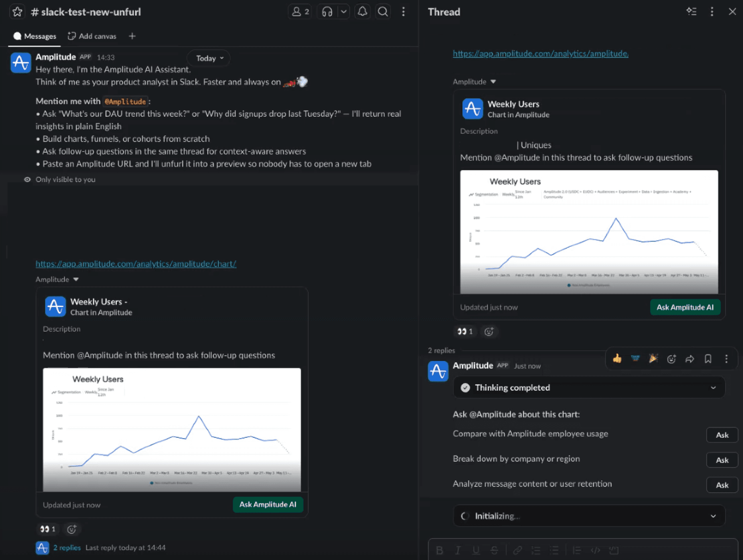This screenshot has height=560, width=743.
Task: React with thumbs up emoji
Action: coord(617,359)
